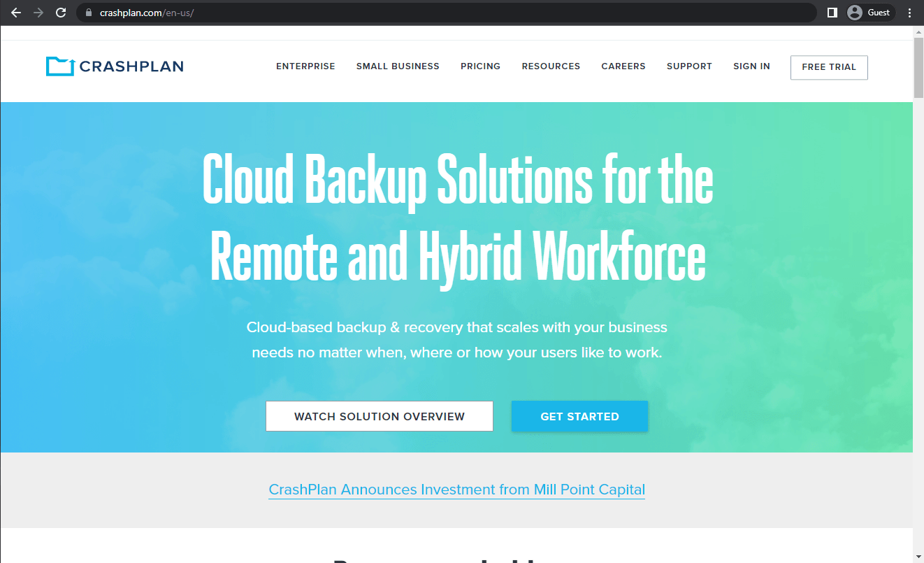Click the Sign In link
The image size is (924, 563).
751,66
